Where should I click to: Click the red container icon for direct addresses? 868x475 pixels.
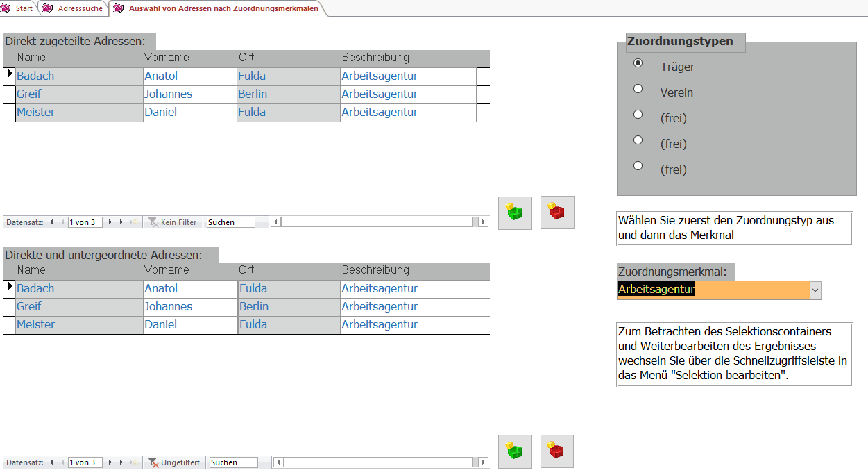click(x=557, y=212)
